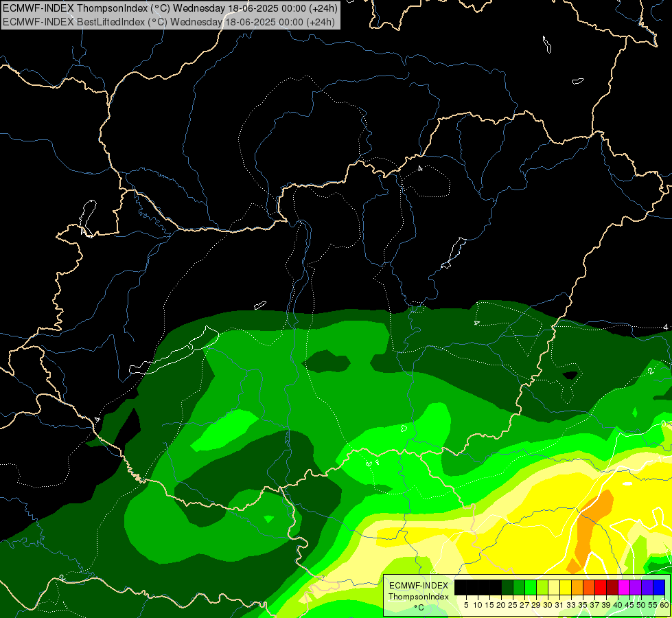Screen dimensions: 672x618
Task: Pick the bright green 27–29 legend swatch
Action: [531, 588]
